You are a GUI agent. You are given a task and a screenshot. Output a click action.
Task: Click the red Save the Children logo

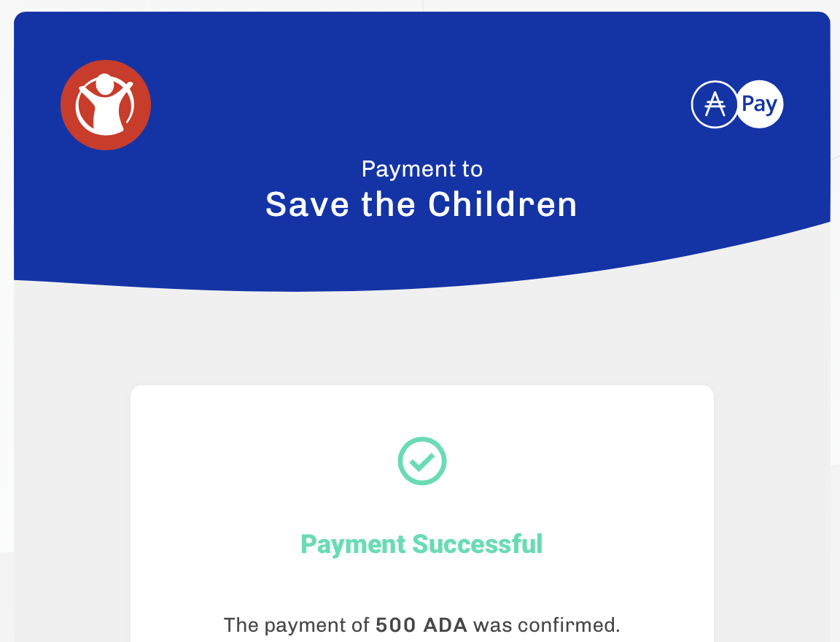tap(106, 105)
